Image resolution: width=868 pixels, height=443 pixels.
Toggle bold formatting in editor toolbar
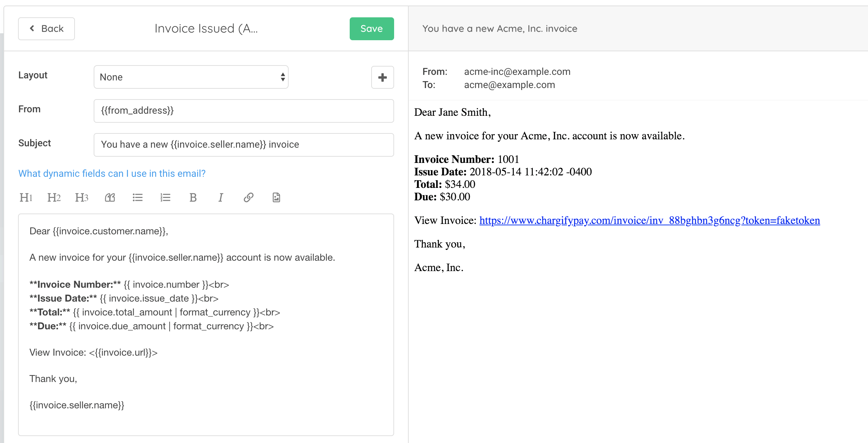point(193,198)
